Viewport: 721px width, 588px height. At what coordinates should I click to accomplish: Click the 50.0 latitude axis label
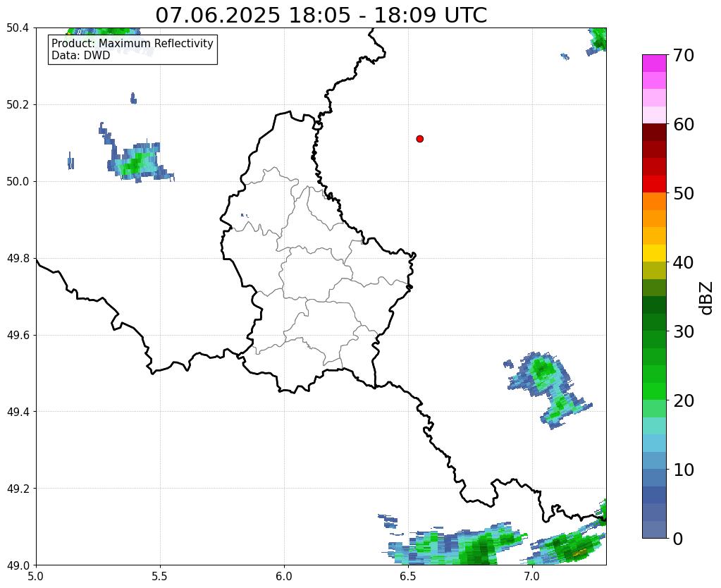18,182
